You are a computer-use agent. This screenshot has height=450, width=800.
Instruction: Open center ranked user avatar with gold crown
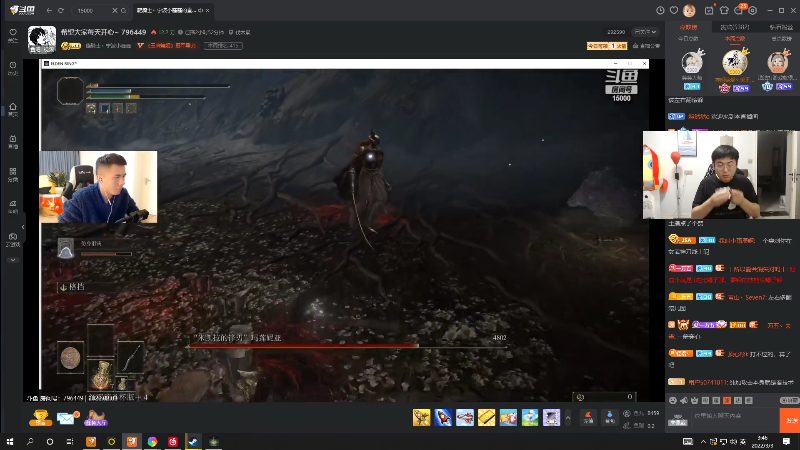735,62
